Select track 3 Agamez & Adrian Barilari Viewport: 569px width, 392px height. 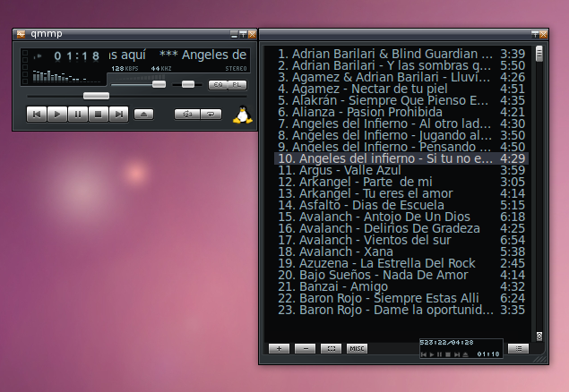pyautogui.click(x=401, y=77)
